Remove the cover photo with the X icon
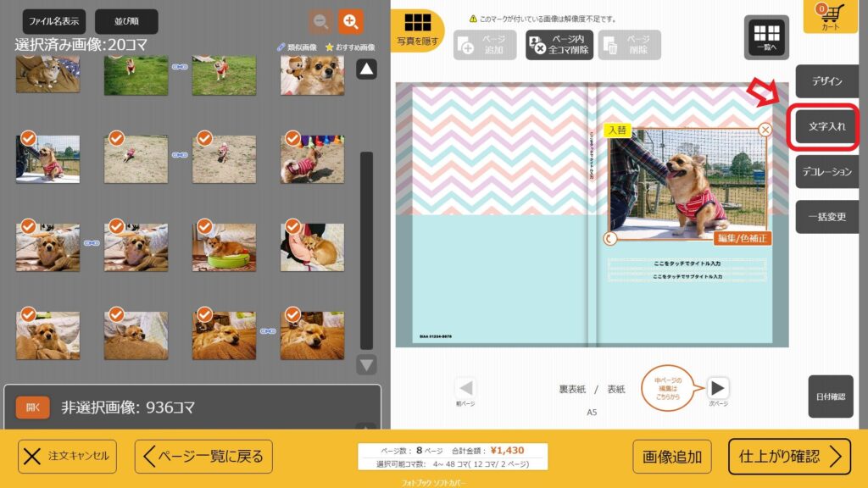Viewport: 868px width, 488px height. click(x=765, y=130)
